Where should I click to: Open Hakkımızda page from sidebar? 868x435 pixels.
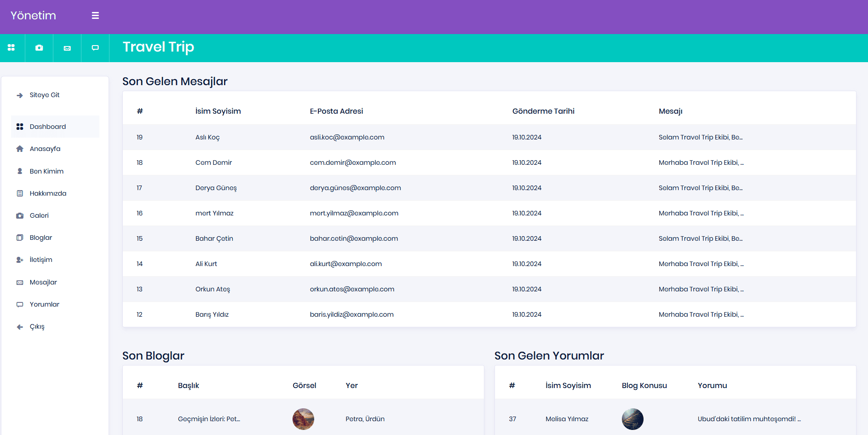coord(48,193)
